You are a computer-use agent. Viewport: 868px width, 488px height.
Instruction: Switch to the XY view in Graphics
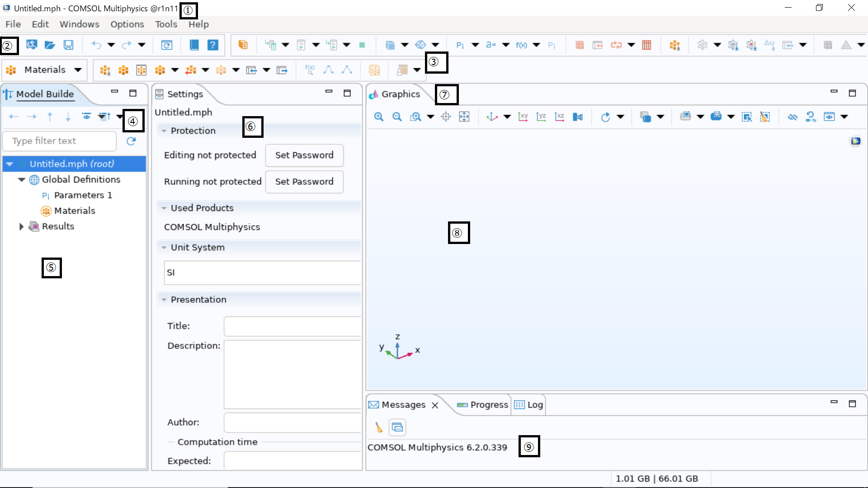point(523,117)
